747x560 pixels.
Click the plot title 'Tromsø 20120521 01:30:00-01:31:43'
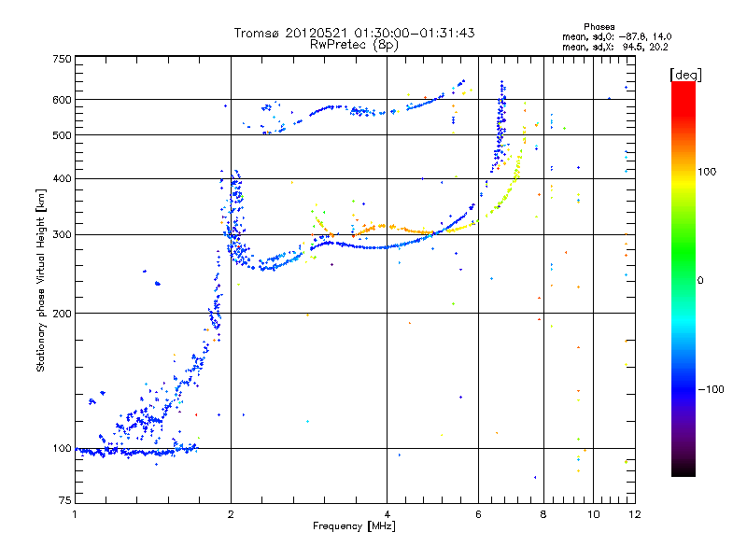coord(354,33)
